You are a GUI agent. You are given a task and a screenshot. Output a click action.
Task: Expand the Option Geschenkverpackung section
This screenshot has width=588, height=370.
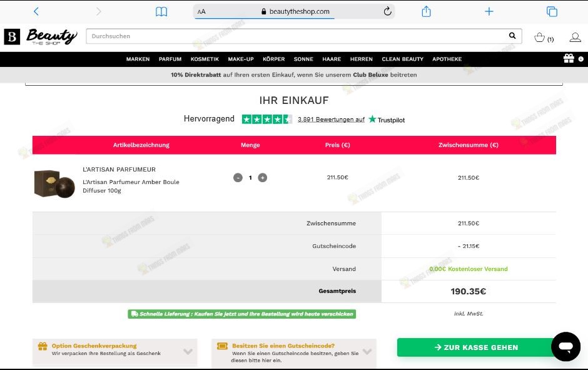(187, 351)
